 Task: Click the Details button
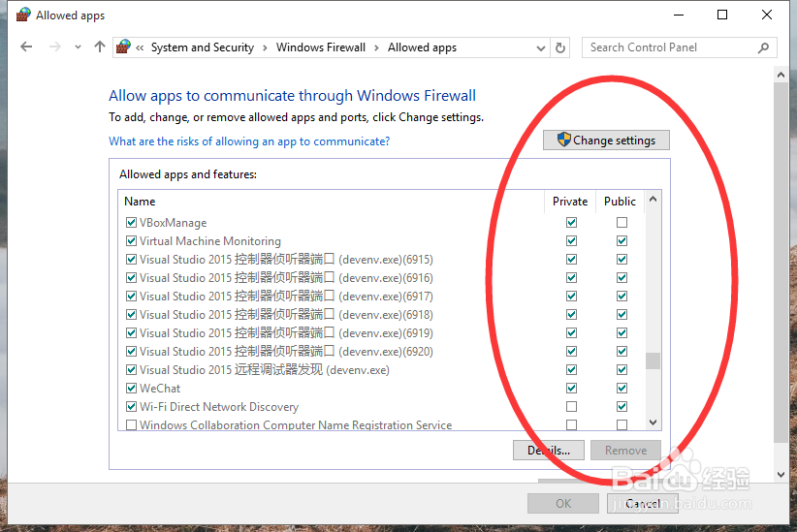point(549,451)
